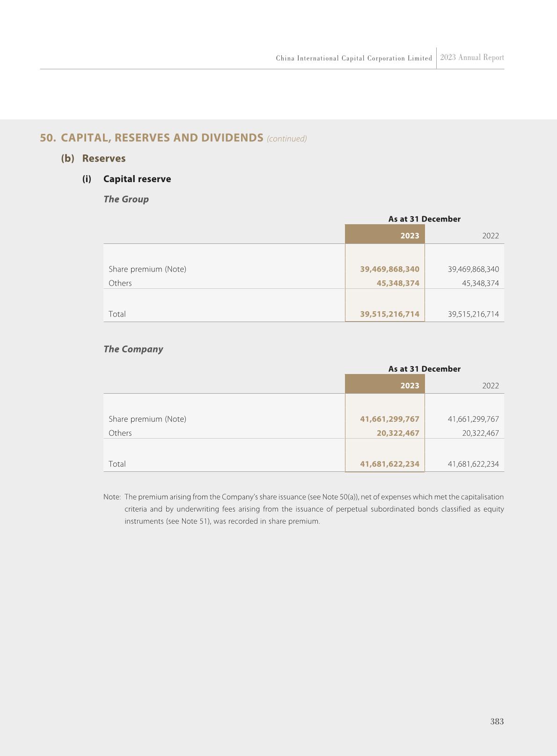Click Company 2023 share premium value 41,661,299,767
The width and height of the screenshot is (557, 756).
pyautogui.click(x=389, y=419)
